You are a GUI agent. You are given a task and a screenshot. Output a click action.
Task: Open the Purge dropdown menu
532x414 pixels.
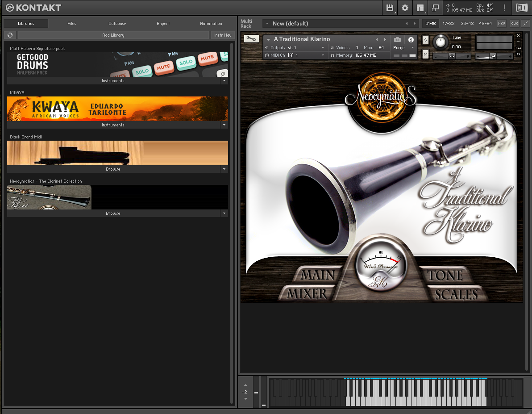[412, 47]
